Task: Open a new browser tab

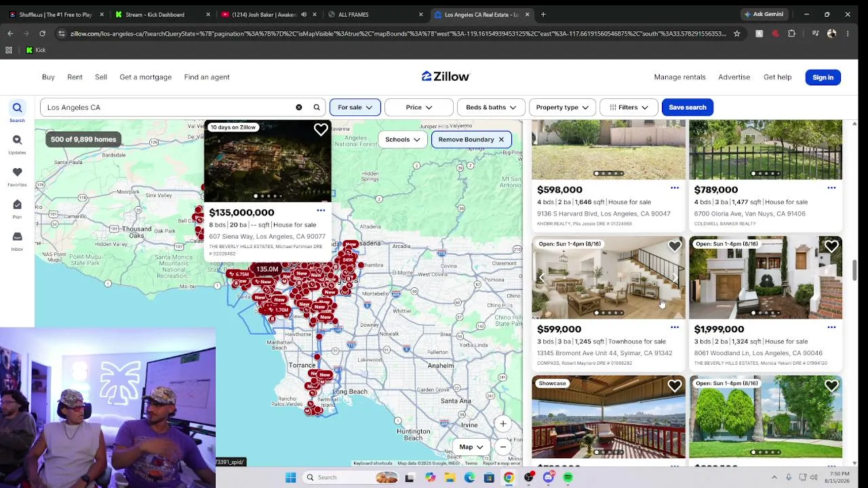Action: coord(543,14)
